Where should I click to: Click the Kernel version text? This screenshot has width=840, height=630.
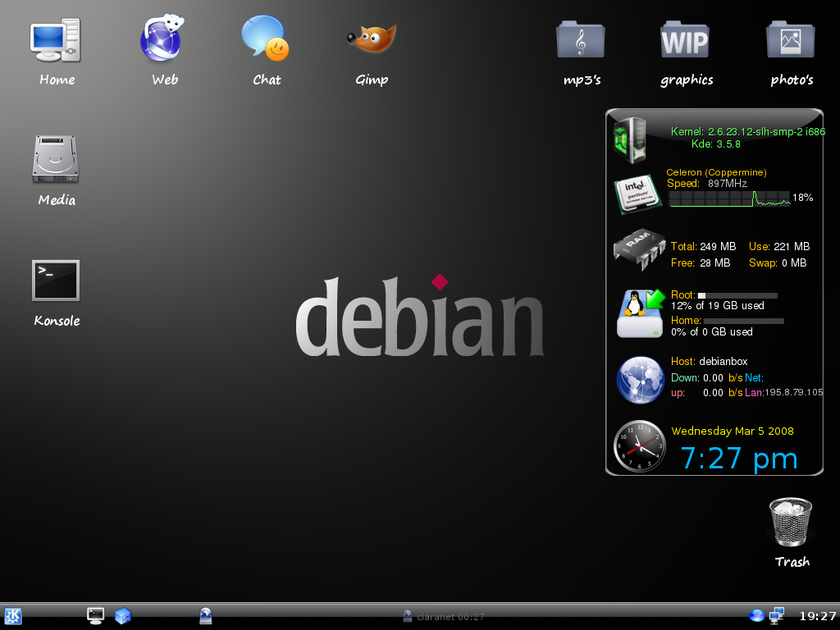[748, 132]
